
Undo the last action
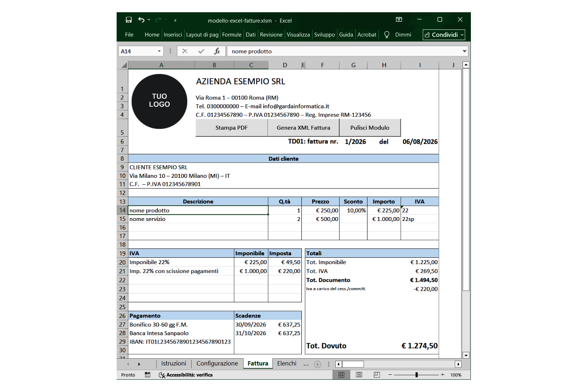click(141, 20)
